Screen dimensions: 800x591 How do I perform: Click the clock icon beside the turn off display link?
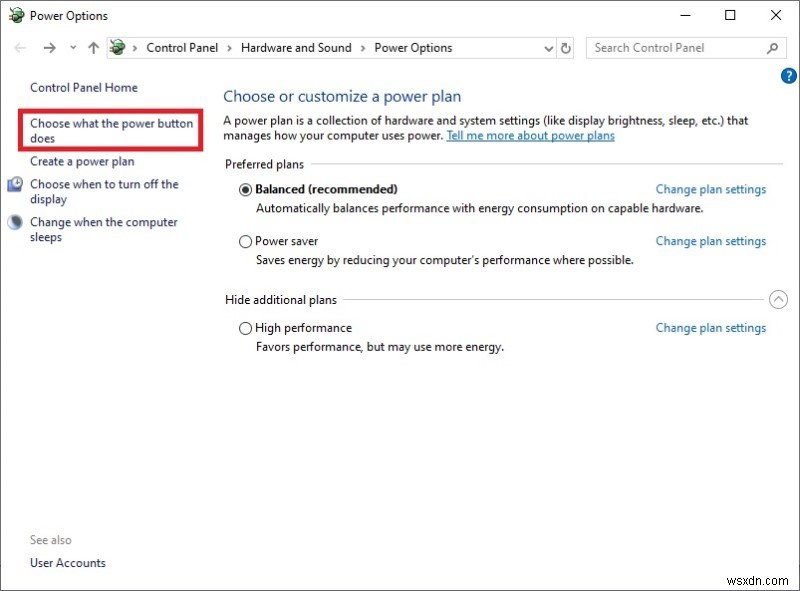click(x=15, y=184)
